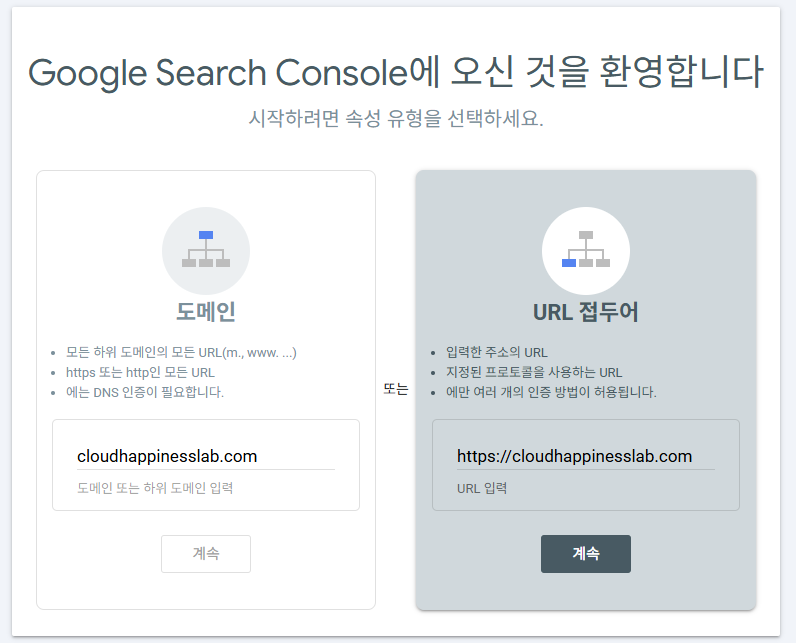Click the '시작하려면 속성 유형을 선택하세요' subtitle

[x=396, y=118]
